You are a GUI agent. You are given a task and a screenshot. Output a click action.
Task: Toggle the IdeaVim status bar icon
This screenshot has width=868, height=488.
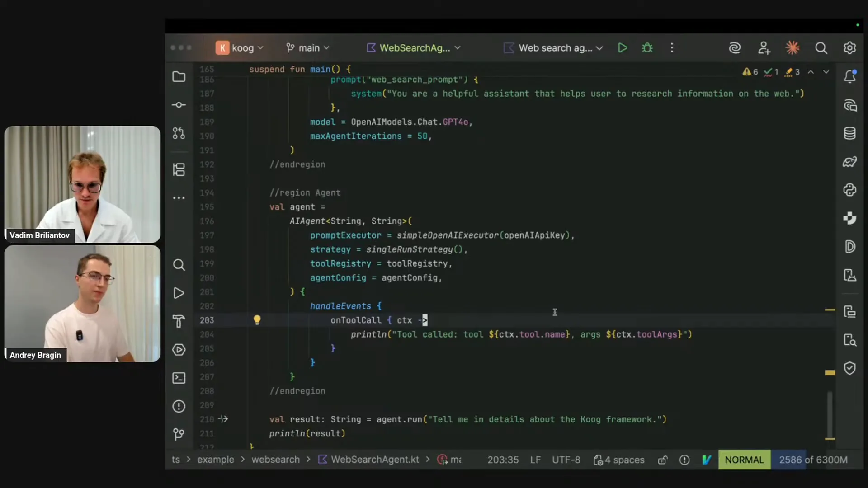tap(707, 460)
